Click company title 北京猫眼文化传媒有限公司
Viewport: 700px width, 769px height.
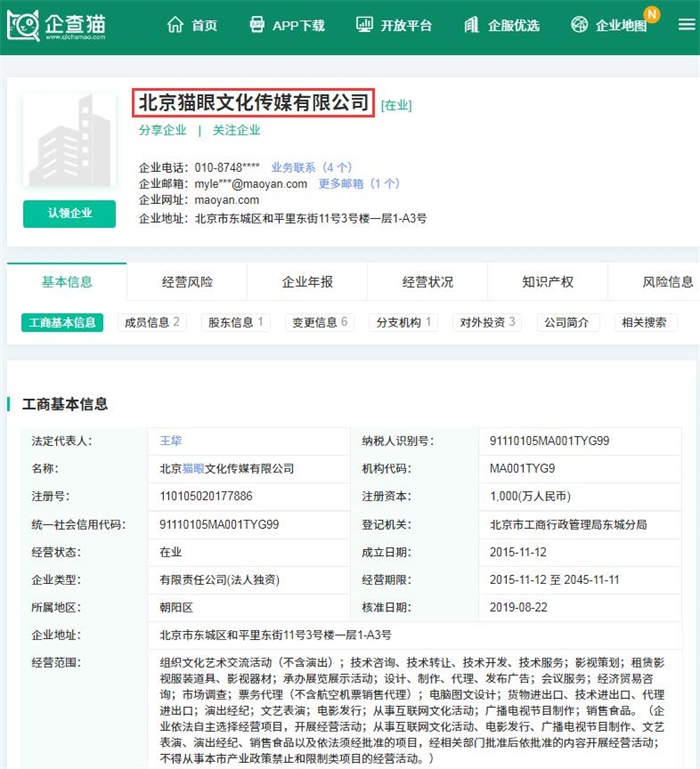pos(254,103)
